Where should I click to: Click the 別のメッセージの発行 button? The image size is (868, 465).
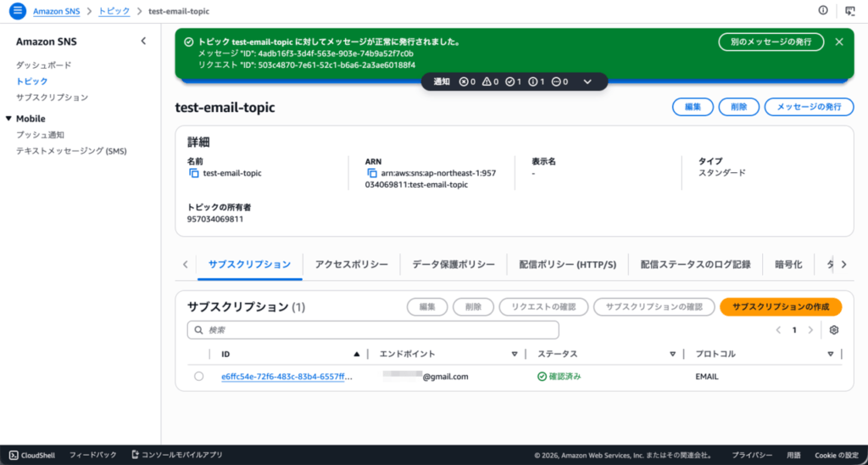click(771, 42)
